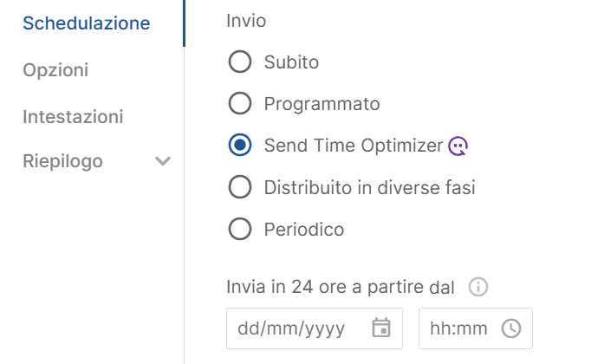Go to the Intestazioni section

click(x=73, y=116)
